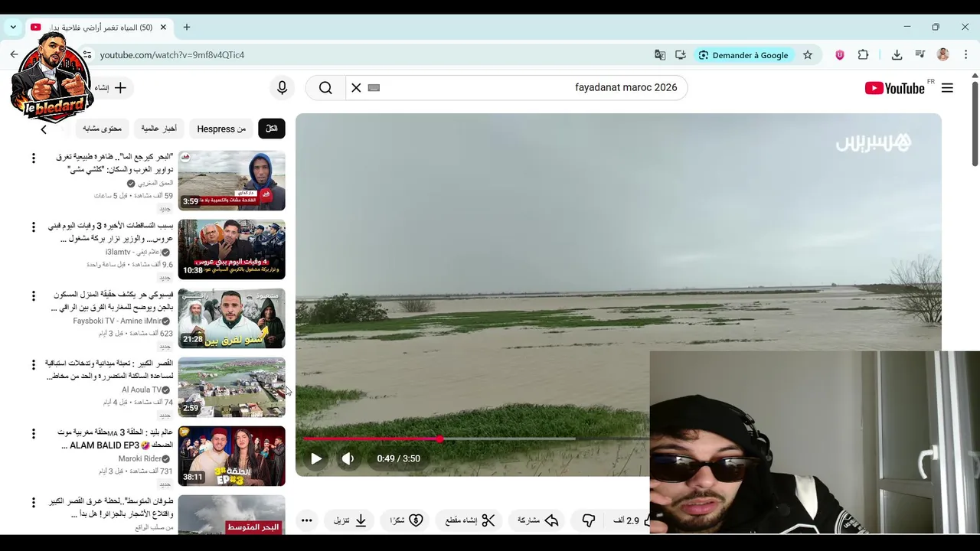This screenshot has height=551, width=980.
Task: Open options for 'طوفان المتوسط' video
Action: (33, 503)
